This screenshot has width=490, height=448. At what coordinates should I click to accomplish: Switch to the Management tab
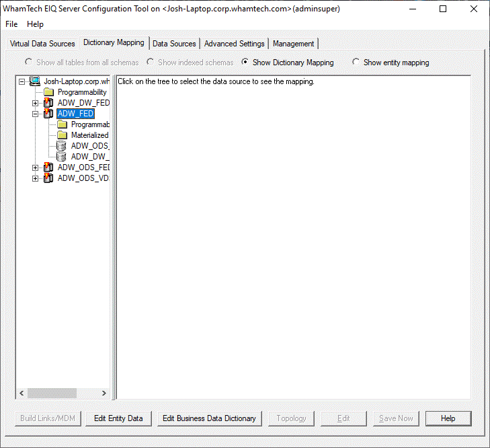tap(294, 44)
